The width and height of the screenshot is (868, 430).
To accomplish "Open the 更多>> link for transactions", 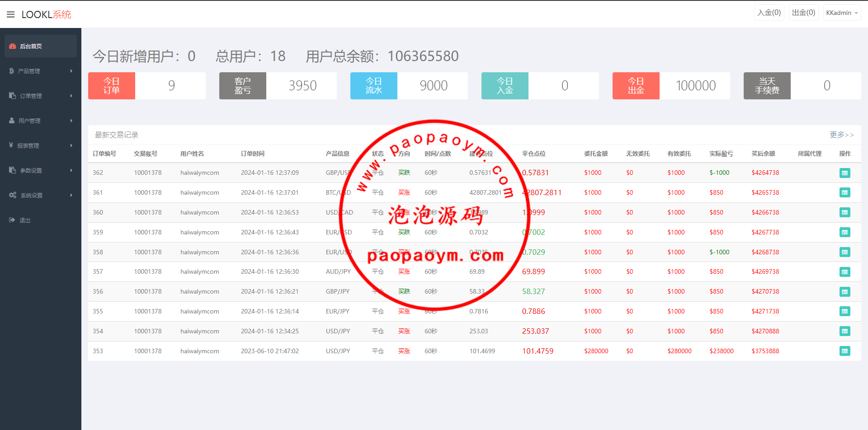I will pos(841,135).
